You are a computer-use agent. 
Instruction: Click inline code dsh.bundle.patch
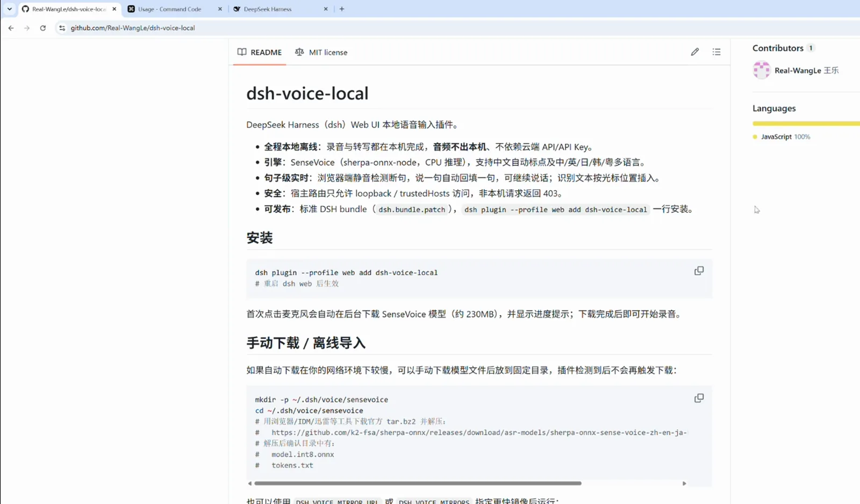tap(412, 210)
